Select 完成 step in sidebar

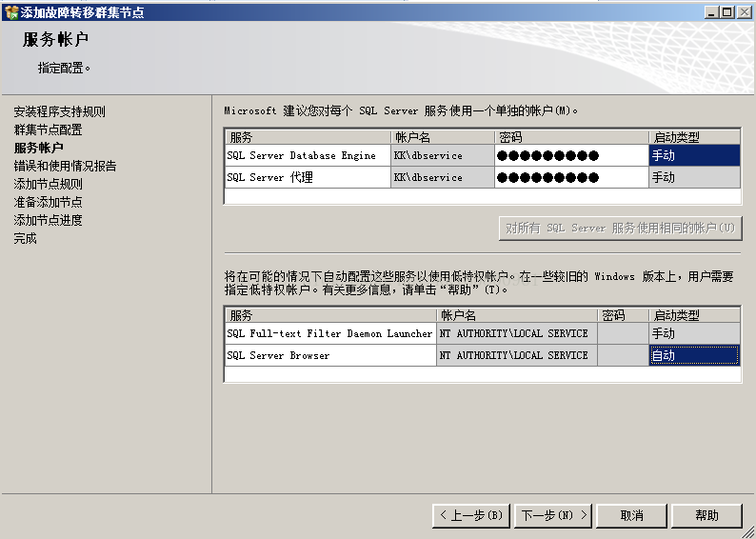[25, 238]
